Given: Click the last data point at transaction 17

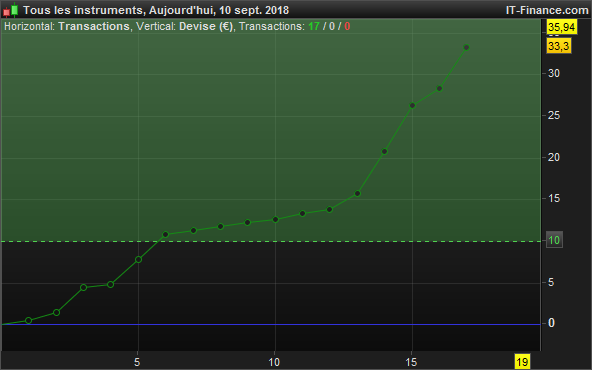Looking at the screenshot, I should (466, 48).
